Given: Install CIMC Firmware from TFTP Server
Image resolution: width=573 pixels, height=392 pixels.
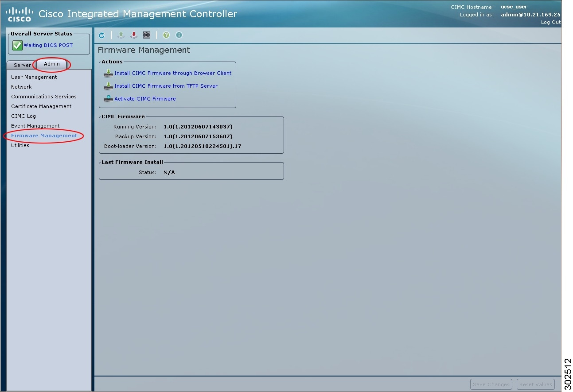Looking at the screenshot, I should click(166, 86).
